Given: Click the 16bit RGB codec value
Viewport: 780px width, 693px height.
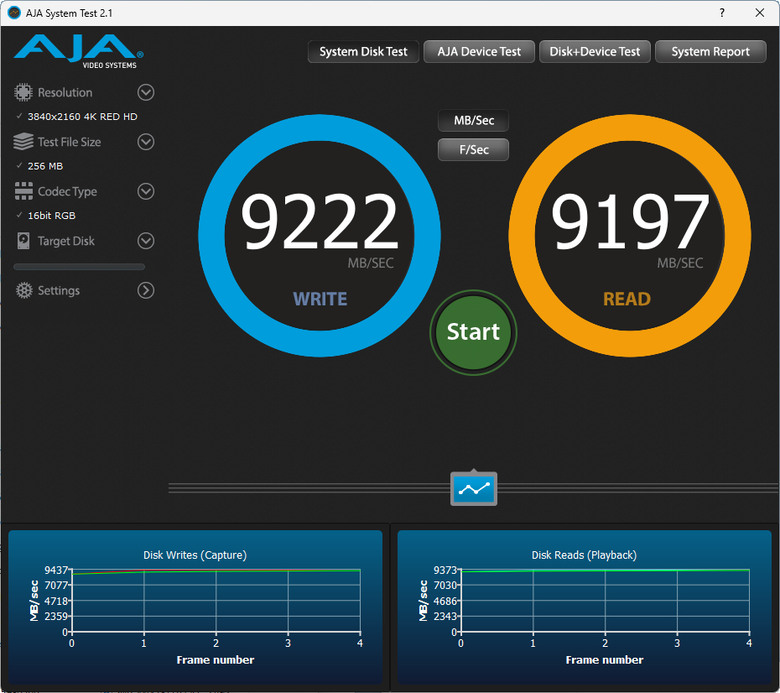Looking at the screenshot, I should pyautogui.click(x=52, y=215).
